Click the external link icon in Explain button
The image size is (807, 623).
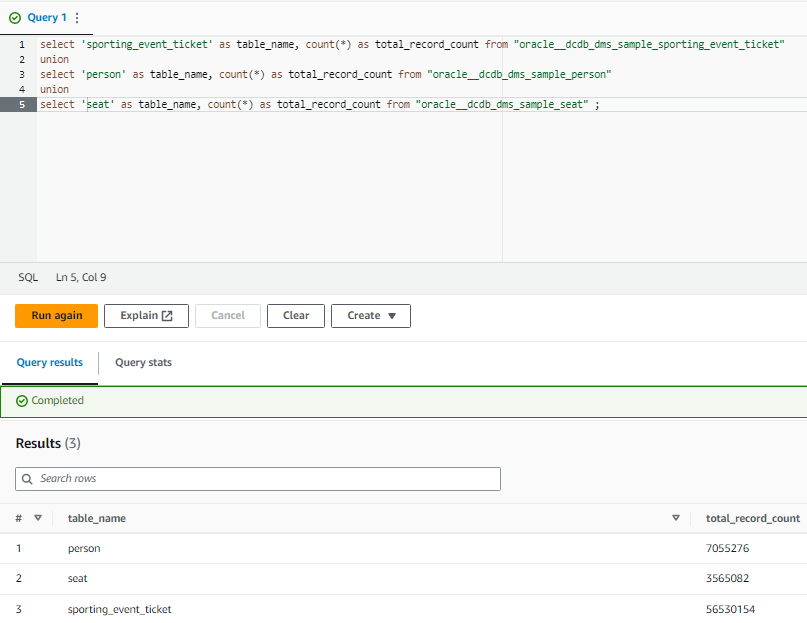[x=167, y=316]
